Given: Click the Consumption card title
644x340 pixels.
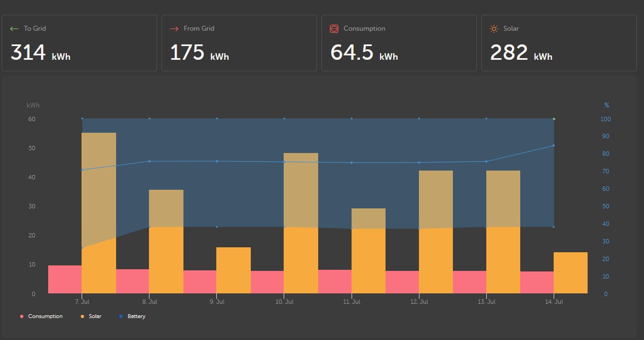Looking at the screenshot, I should pyautogui.click(x=364, y=29).
